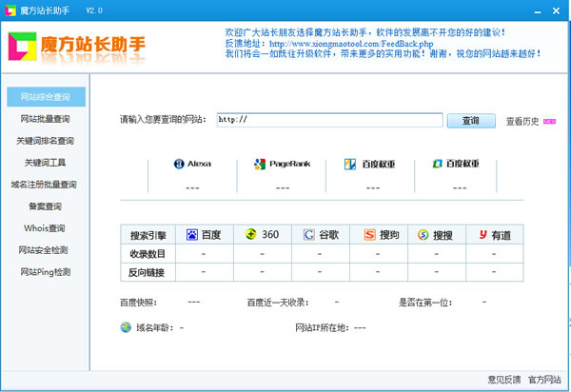This screenshot has height=392, width=571.
Task: Click the website URL input field
Action: 328,120
